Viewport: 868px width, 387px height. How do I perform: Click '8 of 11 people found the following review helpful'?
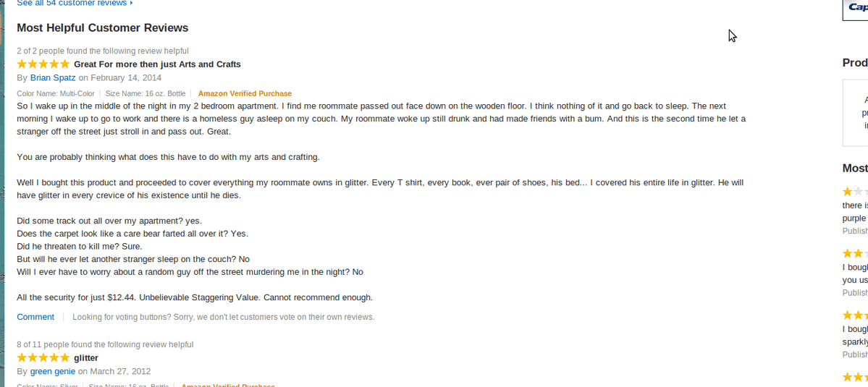[x=105, y=344]
